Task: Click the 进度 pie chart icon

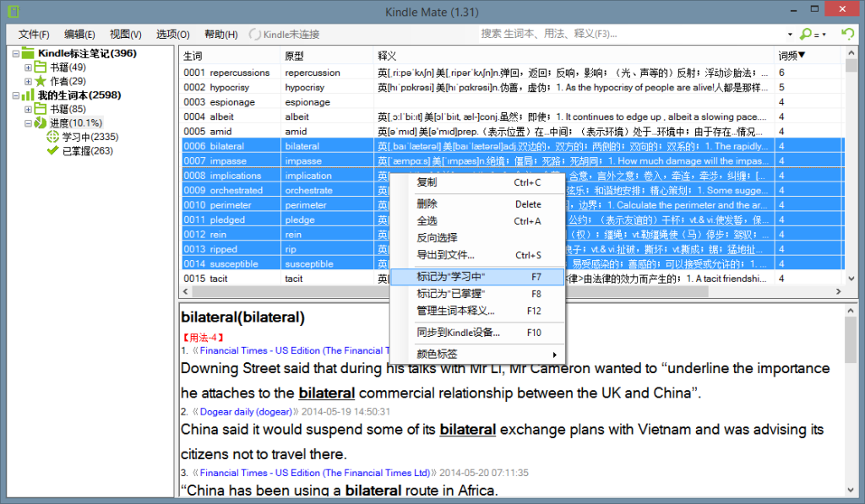Action: 41,122
